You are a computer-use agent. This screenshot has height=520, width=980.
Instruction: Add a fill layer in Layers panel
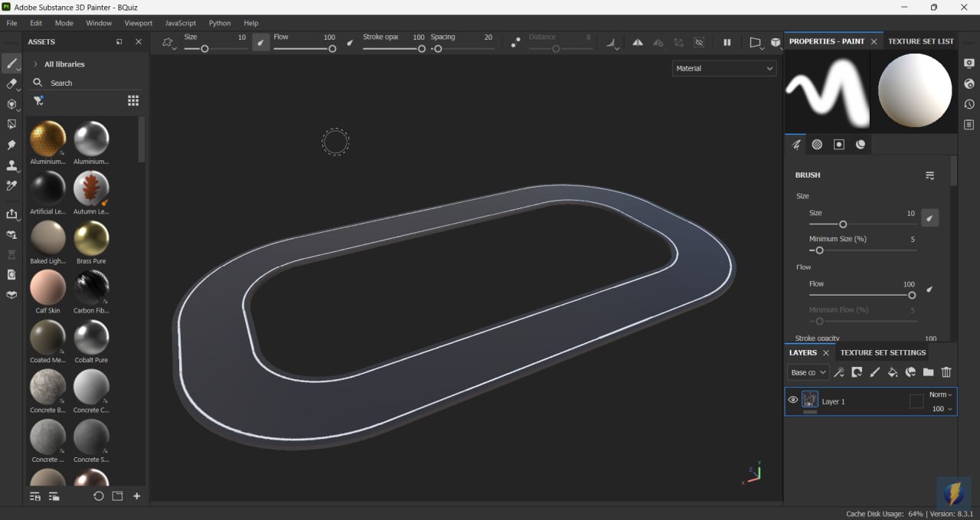[x=892, y=372]
